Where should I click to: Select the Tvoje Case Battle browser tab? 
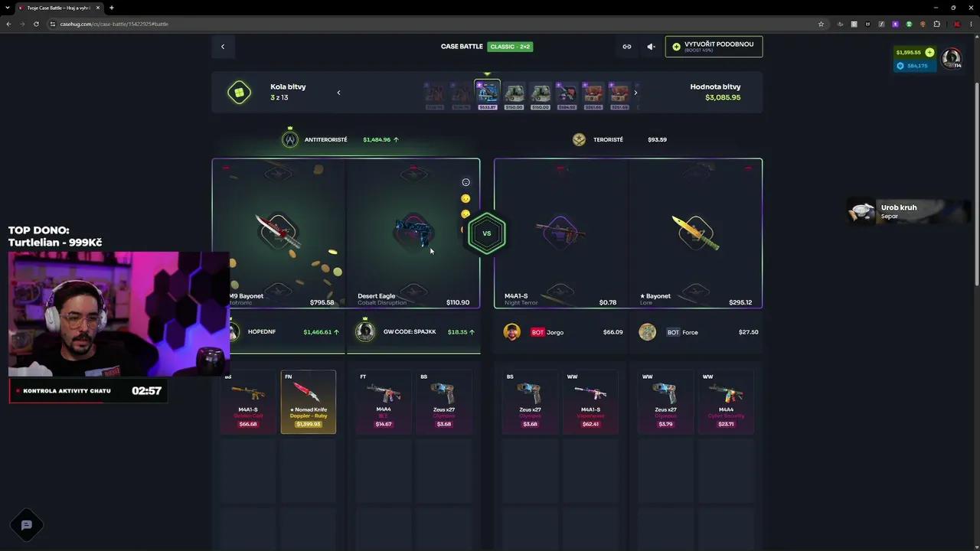(x=59, y=8)
